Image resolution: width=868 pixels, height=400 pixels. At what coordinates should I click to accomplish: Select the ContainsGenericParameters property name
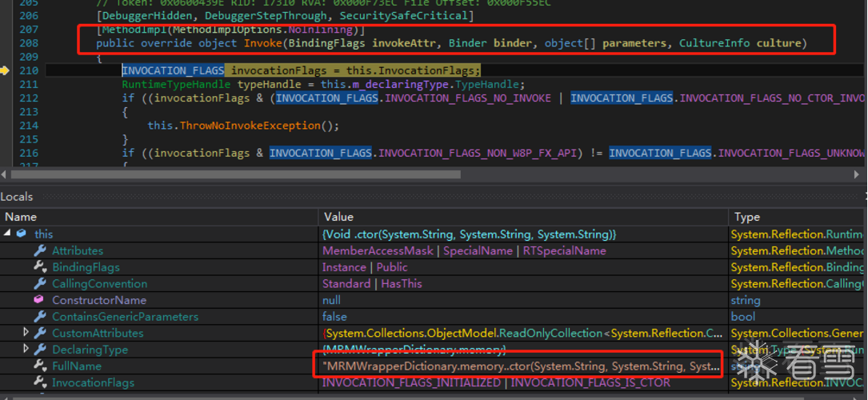(125, 317)
